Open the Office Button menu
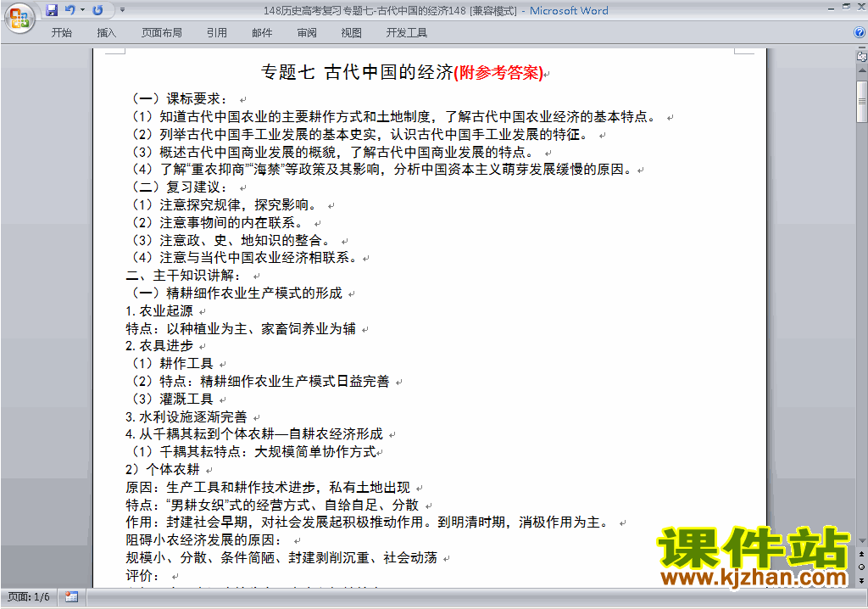Image resolution: width=868 pixels, height=609 pixels. [x=19, y=18]
